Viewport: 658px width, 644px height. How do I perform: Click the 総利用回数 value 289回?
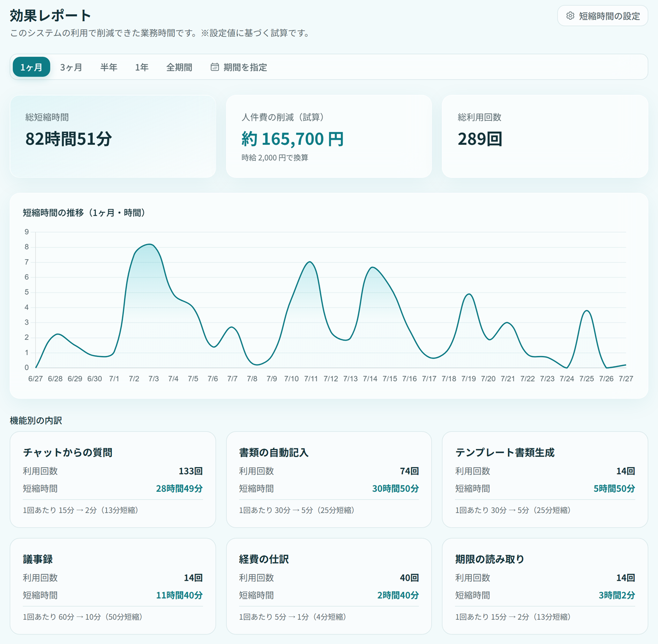point(480,139)
